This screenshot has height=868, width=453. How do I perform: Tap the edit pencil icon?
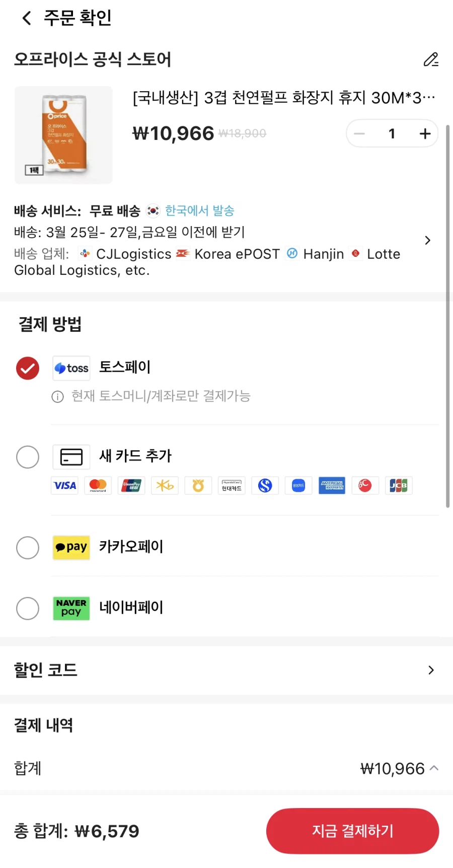[431, 59]
